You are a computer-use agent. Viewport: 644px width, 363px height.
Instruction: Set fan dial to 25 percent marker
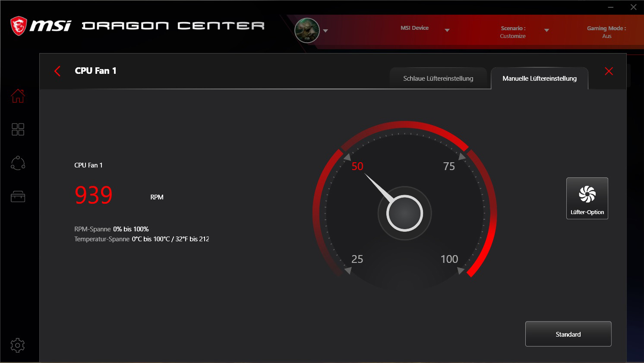coord(357,259)
